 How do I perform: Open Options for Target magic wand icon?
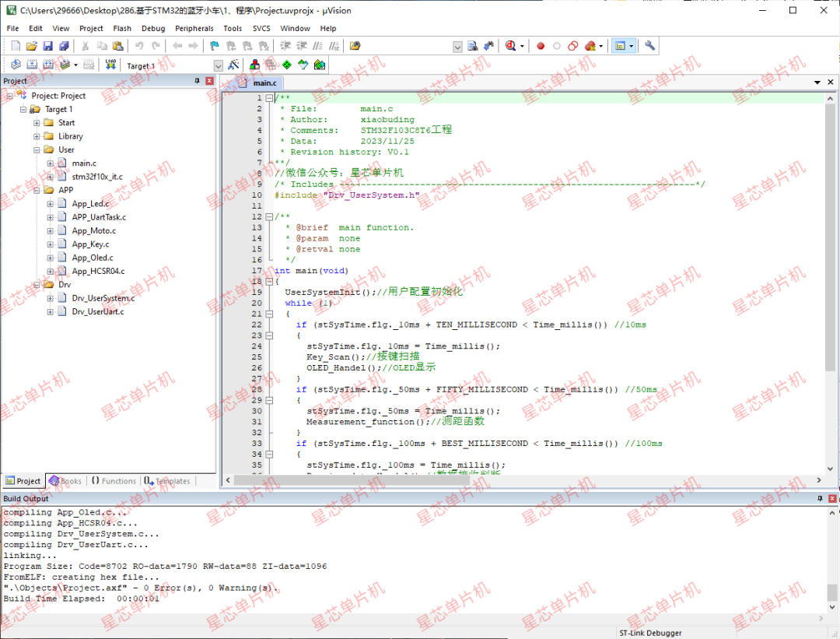tap(233, 65)
